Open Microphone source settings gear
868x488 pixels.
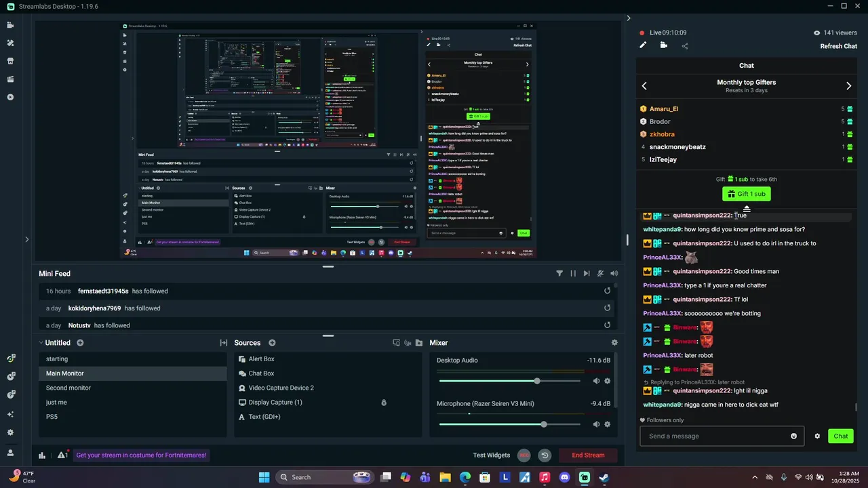click(x=607, y=424)
